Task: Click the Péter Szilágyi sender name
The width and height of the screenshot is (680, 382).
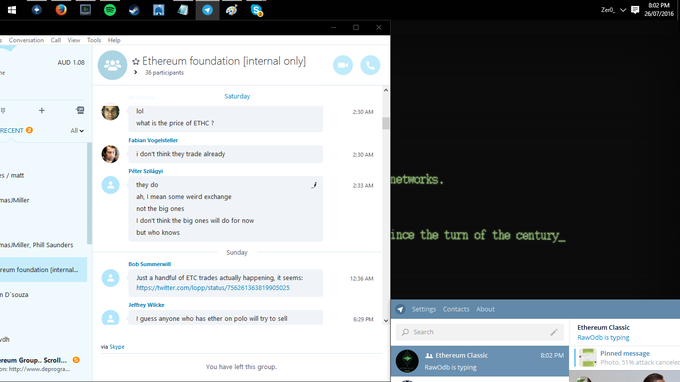Action: pos(146,171)
